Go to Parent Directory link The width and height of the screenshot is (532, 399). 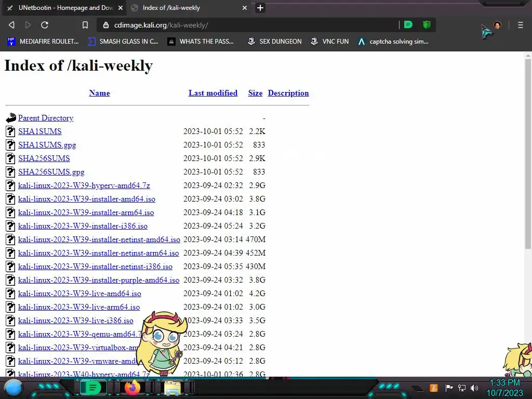46,118
